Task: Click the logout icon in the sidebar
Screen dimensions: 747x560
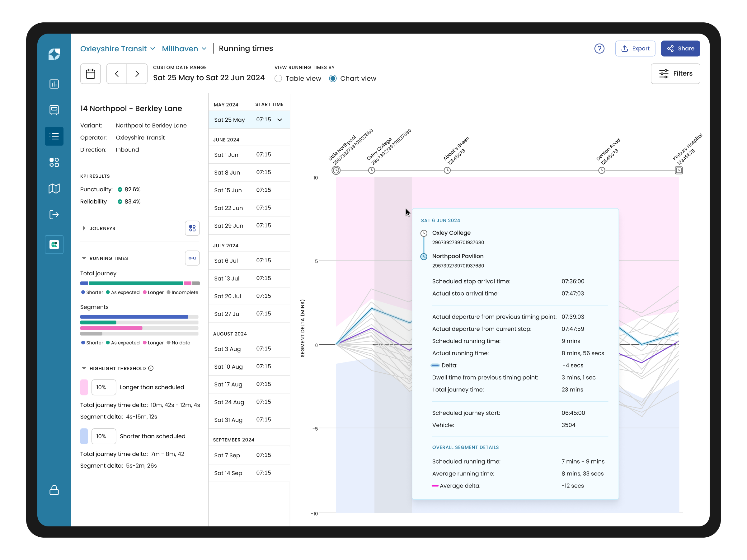Action: [x=54, y=215]
